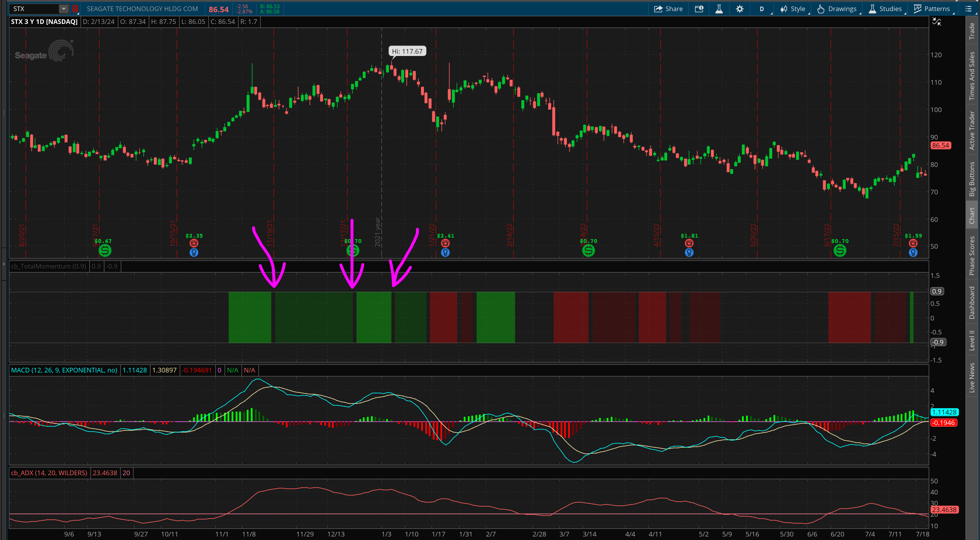Open the D timeframe dropdown

(x=762, y=9)
